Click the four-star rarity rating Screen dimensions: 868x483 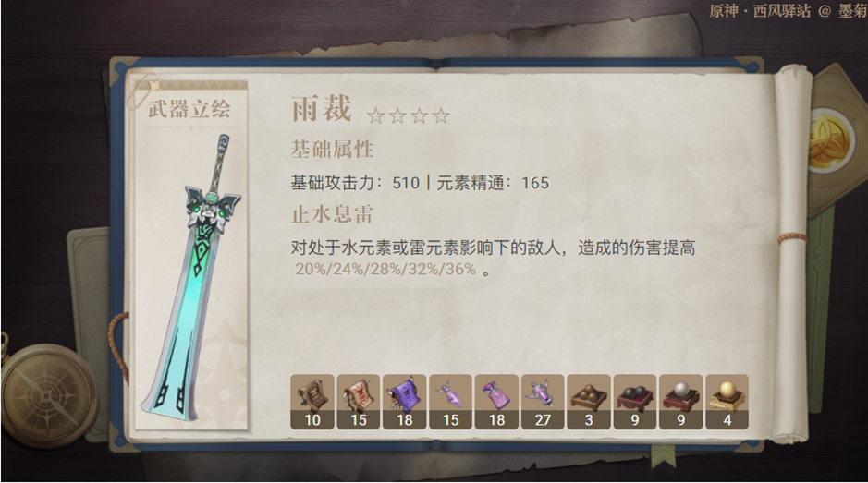[408, 115]
